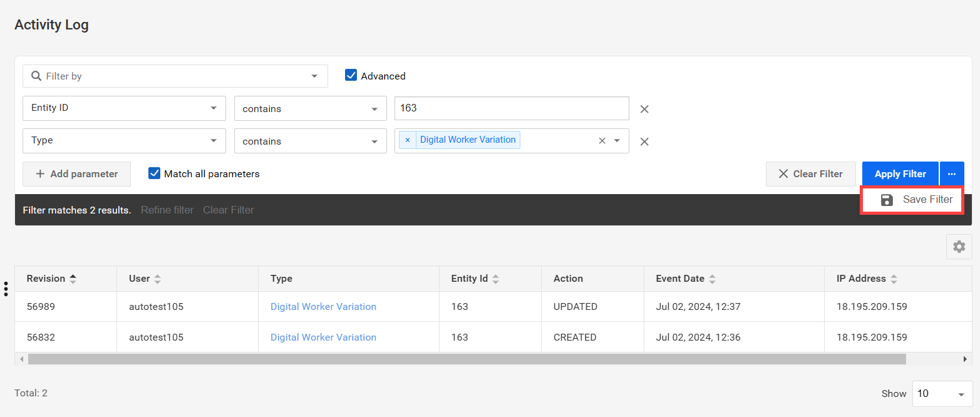Click the vertical dots handle left of table
This screenshot has width=980, height=417.
(6, 289)
